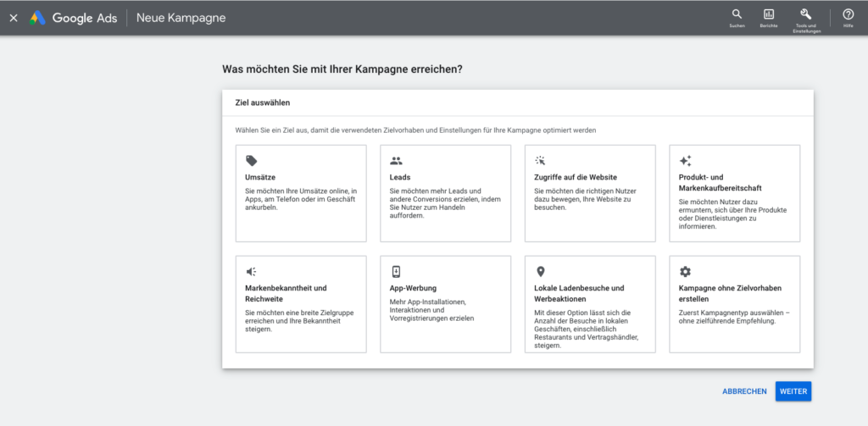Select Zugriffe auf die Website goal title
The image size is (868, 426).
point(576,177)
